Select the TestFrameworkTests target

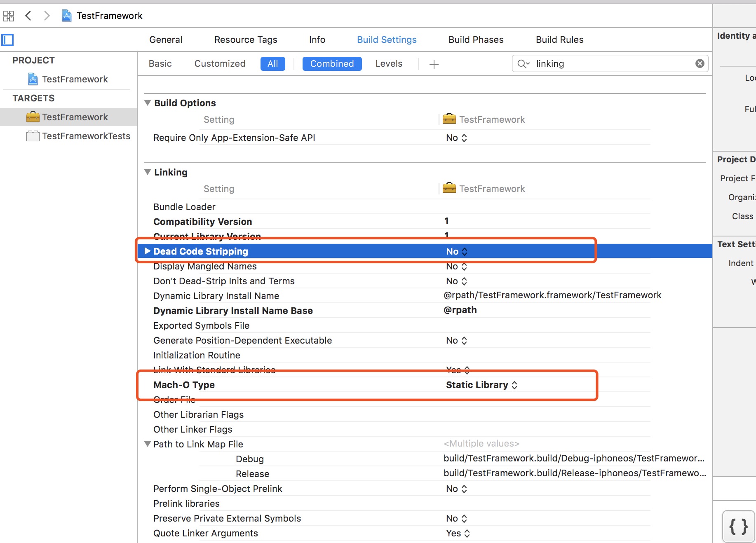coord(78,136)
